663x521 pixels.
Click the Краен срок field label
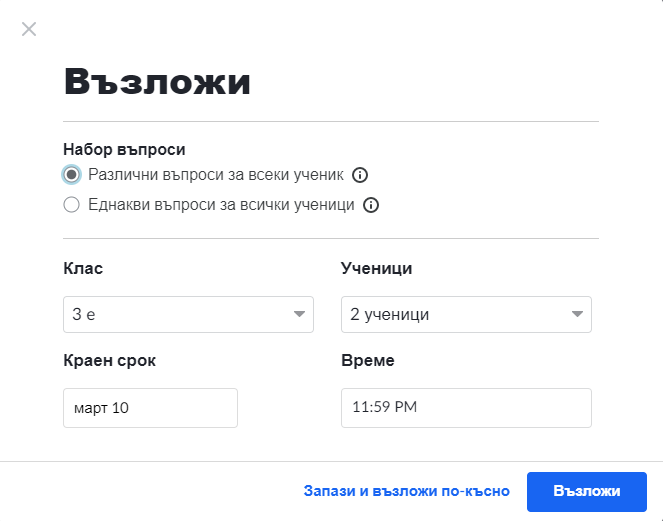click(x=109, y=360)
